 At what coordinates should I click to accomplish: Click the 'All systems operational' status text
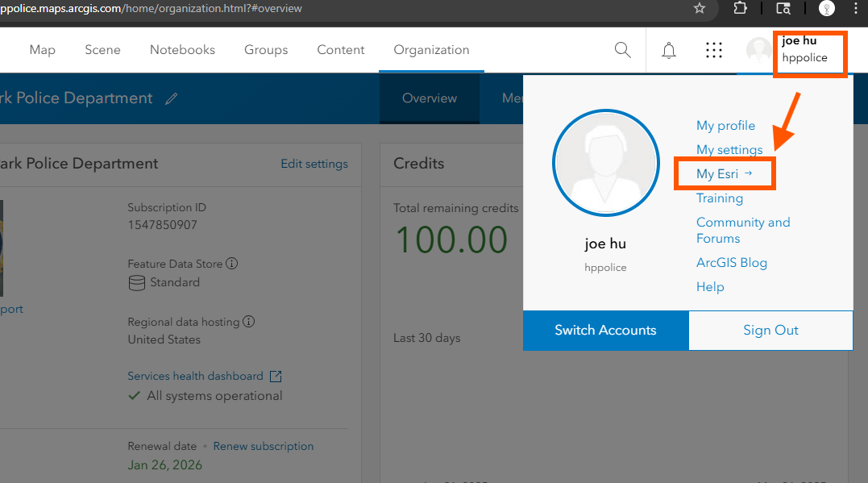pos(215,396)
